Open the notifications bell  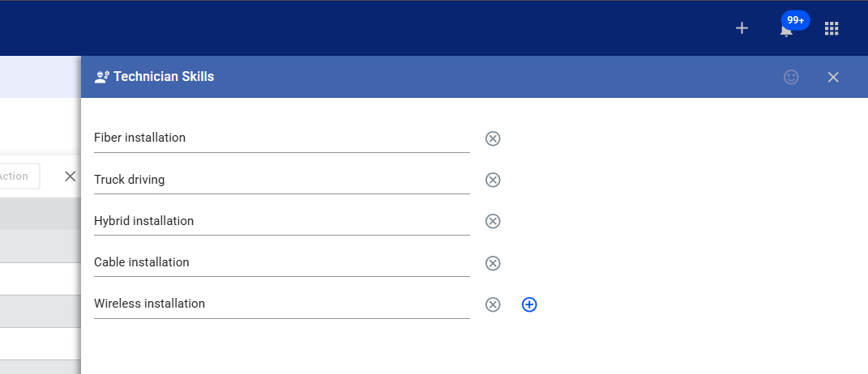pos(785,32)
